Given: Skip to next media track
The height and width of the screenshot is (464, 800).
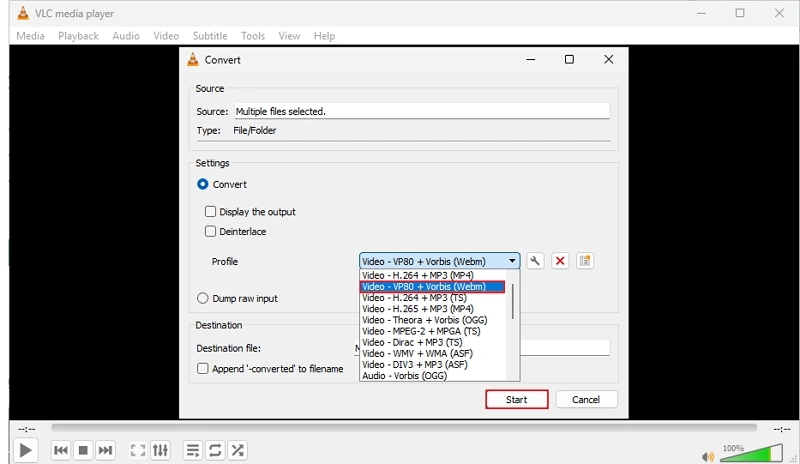Looking at the screenshot, I should click(x=105, y=450).
